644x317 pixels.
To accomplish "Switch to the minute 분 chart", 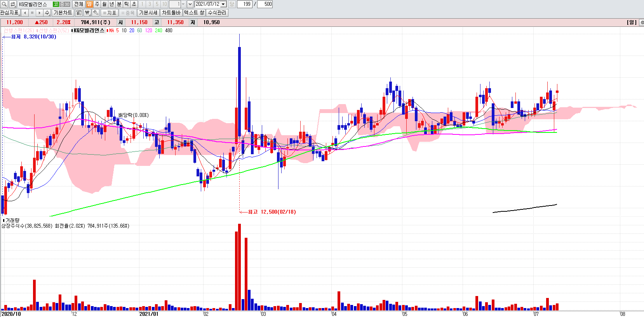I will (119, 4).
